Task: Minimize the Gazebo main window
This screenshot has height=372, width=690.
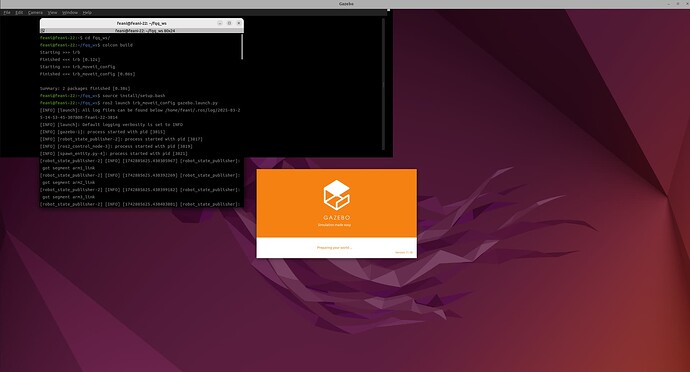Action: [x=669, y=4]
